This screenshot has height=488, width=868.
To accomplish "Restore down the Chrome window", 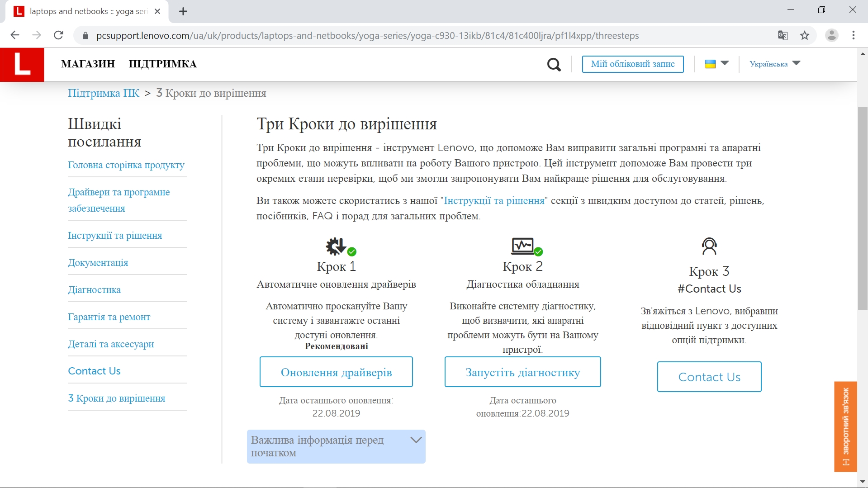I will pyautogui.click(x=821, y=9).
